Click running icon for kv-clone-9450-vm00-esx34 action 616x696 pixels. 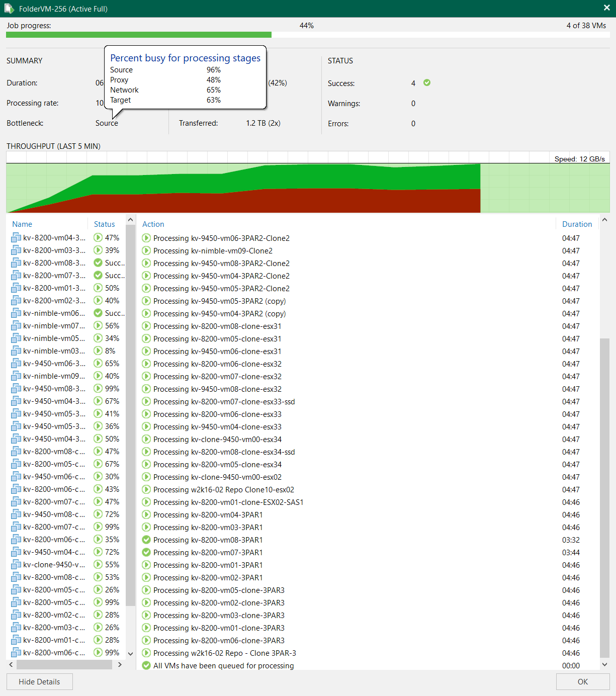[x=146, y=439]
